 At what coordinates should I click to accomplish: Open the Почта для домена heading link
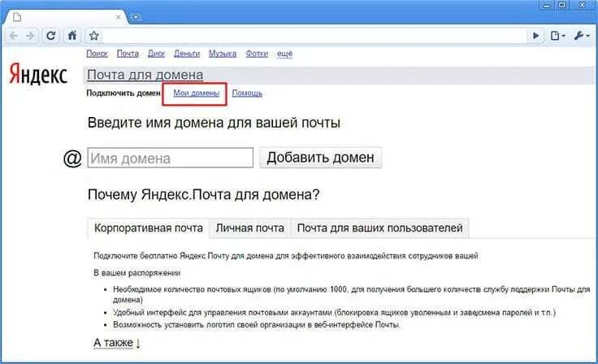[145, 75]
